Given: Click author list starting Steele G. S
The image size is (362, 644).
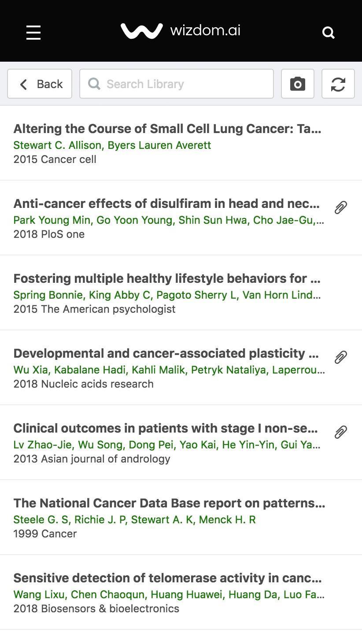Looking at the screenshot, I should [x=134, y=520].
